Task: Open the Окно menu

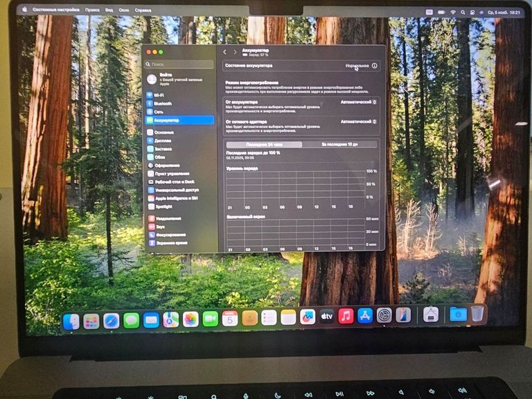Action: (x=124, y=10)
